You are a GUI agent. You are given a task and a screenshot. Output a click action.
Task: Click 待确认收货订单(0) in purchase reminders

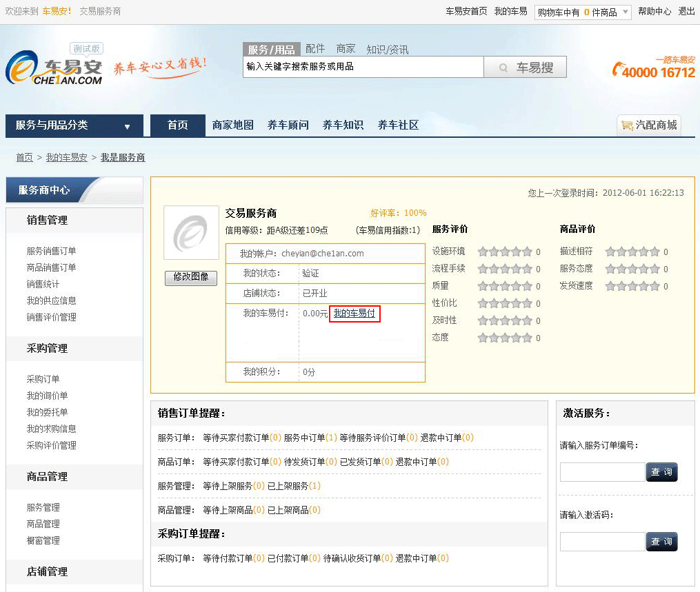coord(358,558)
